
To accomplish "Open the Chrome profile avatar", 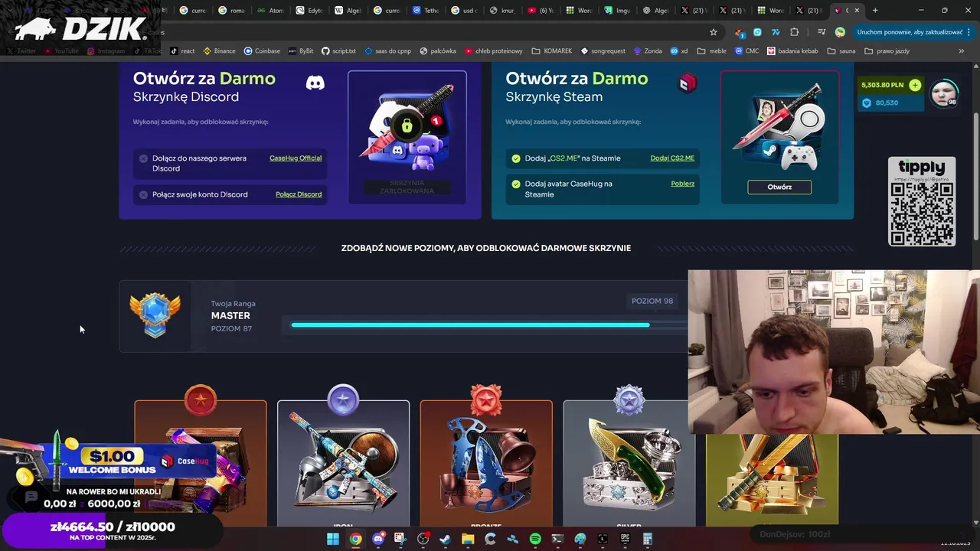I will [x=840, y=32].
